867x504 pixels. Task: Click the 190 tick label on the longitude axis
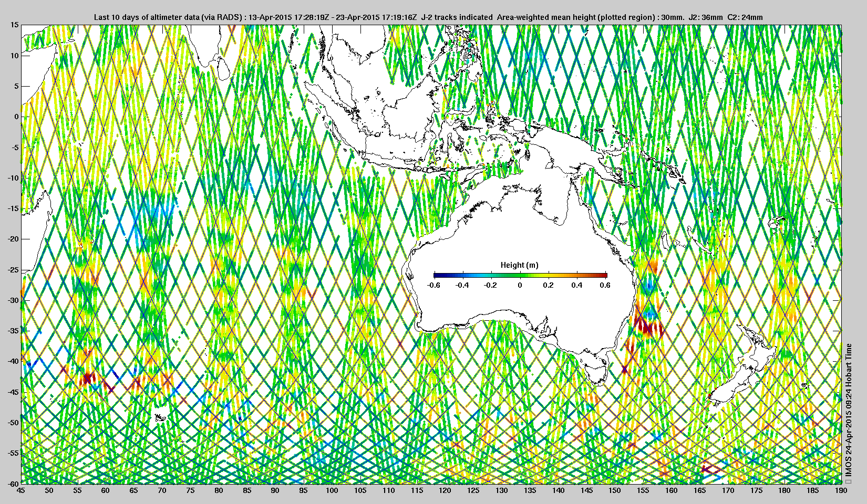(841, 491)
